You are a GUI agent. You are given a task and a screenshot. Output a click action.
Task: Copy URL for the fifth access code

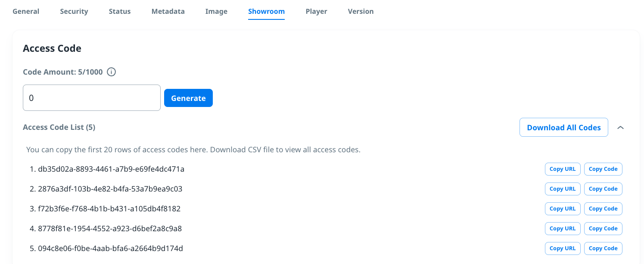pyautogui.click(x=563, y=248)
